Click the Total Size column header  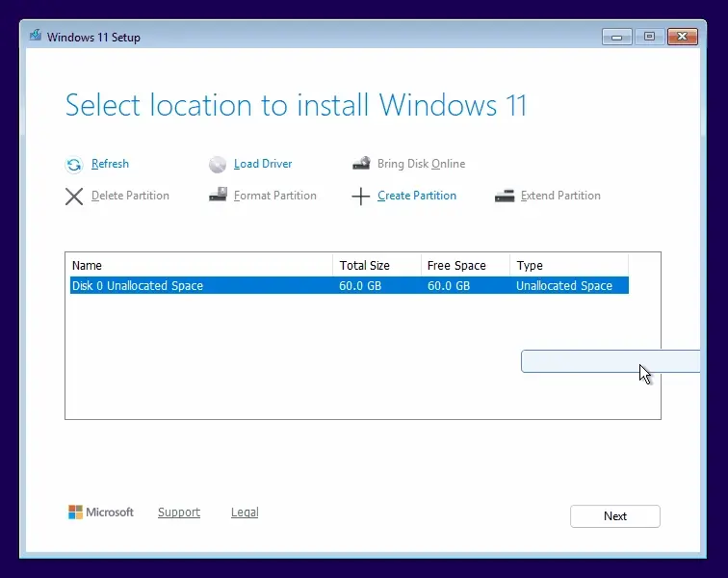pos(377,265)
